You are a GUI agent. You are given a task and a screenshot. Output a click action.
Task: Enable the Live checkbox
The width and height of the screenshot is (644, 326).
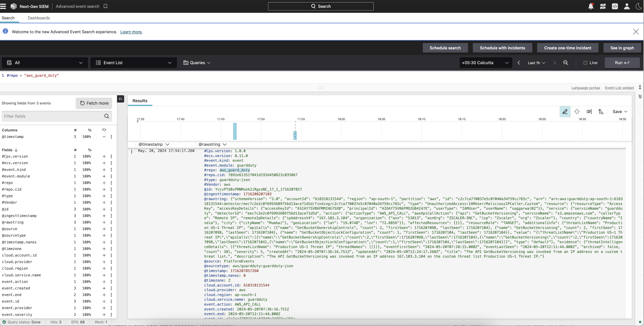585,63
